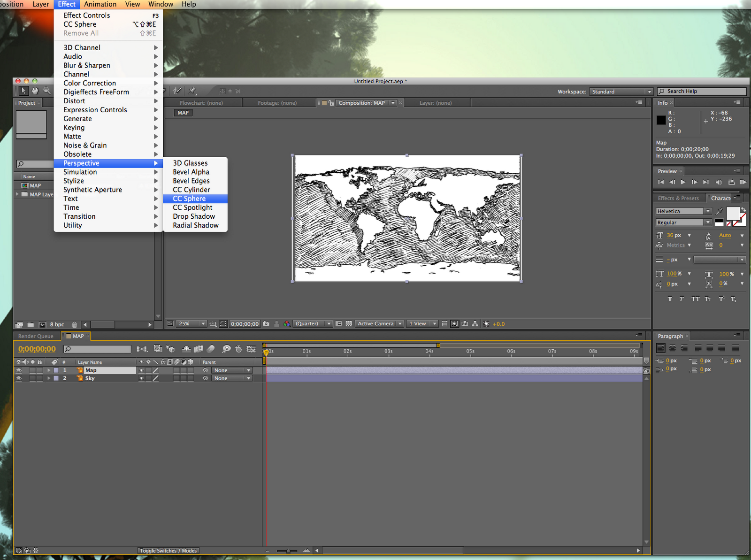The width and height of the screenshot is (751, 560).
Task: Click the Character fill color swatch
Action: 733,214
